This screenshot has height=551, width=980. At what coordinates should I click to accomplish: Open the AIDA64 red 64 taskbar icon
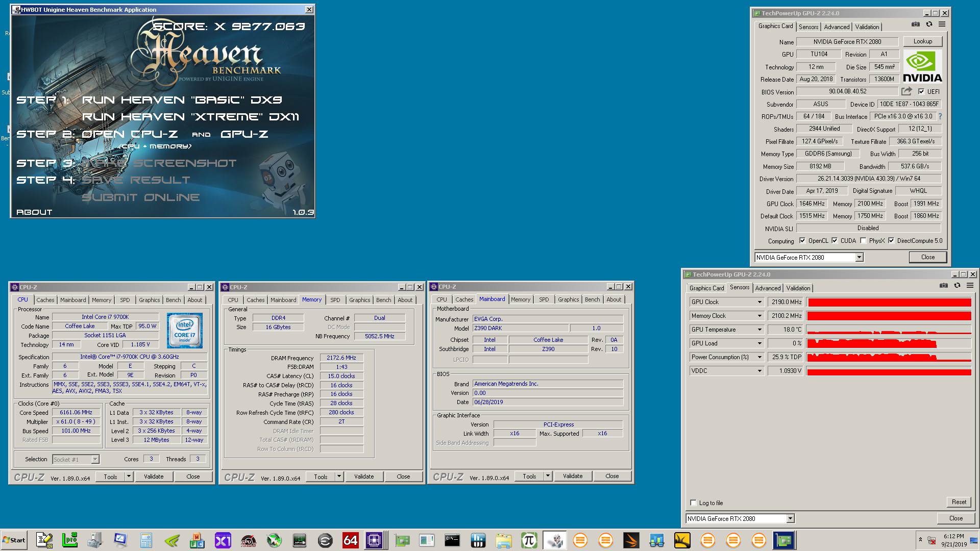[350, 540]
